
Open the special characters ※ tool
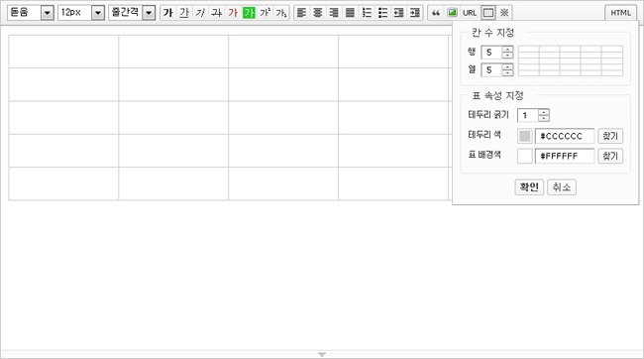(504, 13)
